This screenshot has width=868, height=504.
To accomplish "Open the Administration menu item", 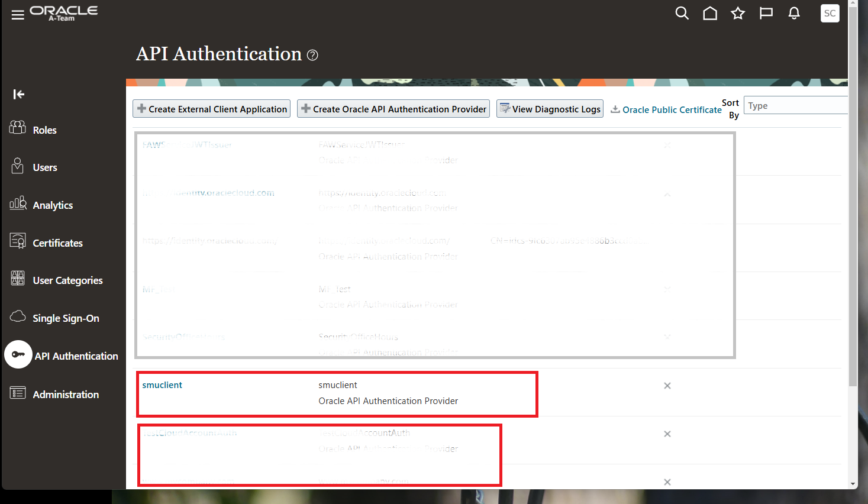I will [x=66, y=395].
